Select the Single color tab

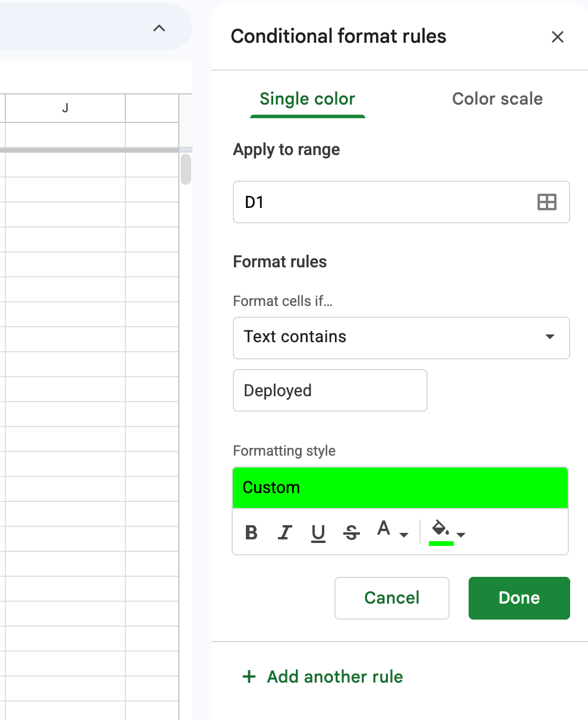[307, 99]
